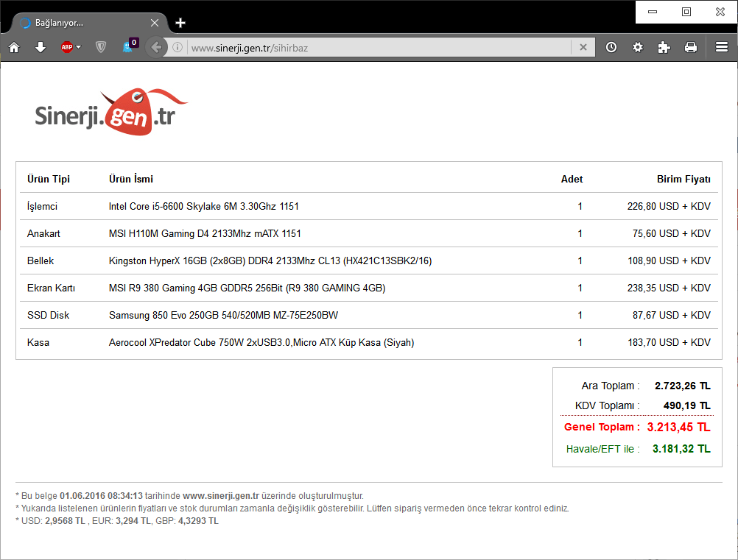Open the settings gear icon
The height and width of the screenshot is (560, 738).
point(638,47)
